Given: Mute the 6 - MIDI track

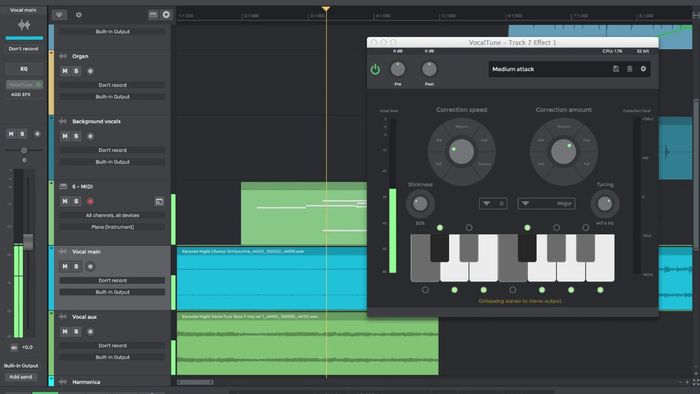Looking at the screenshot, I should click(65, 201).
